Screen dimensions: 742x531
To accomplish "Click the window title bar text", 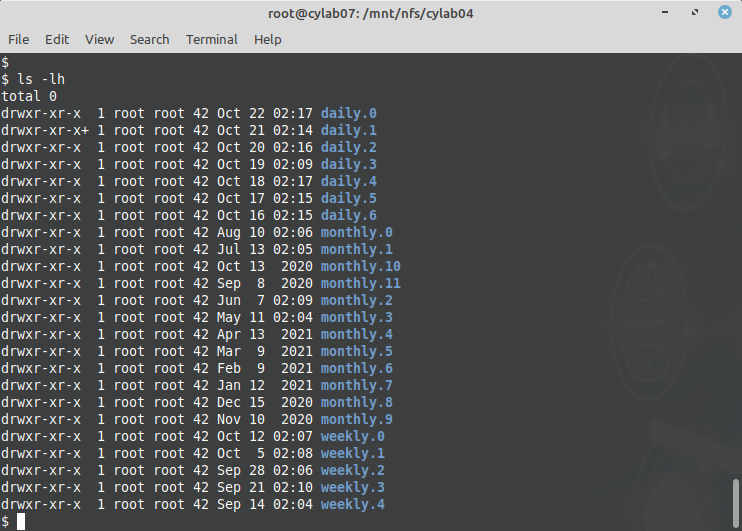I will click(x=371, y=13).
